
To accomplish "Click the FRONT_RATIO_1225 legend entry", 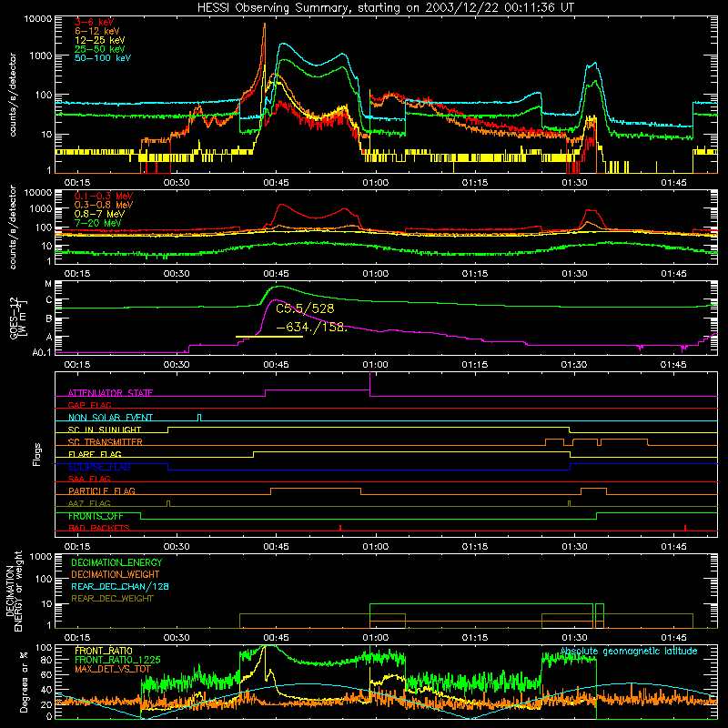I will click(117, 660).
